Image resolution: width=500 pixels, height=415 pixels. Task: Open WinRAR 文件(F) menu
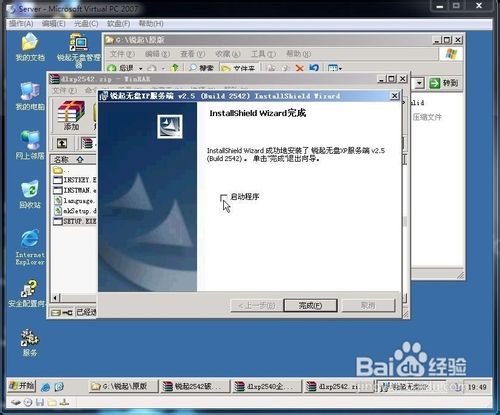click(64, 90)
